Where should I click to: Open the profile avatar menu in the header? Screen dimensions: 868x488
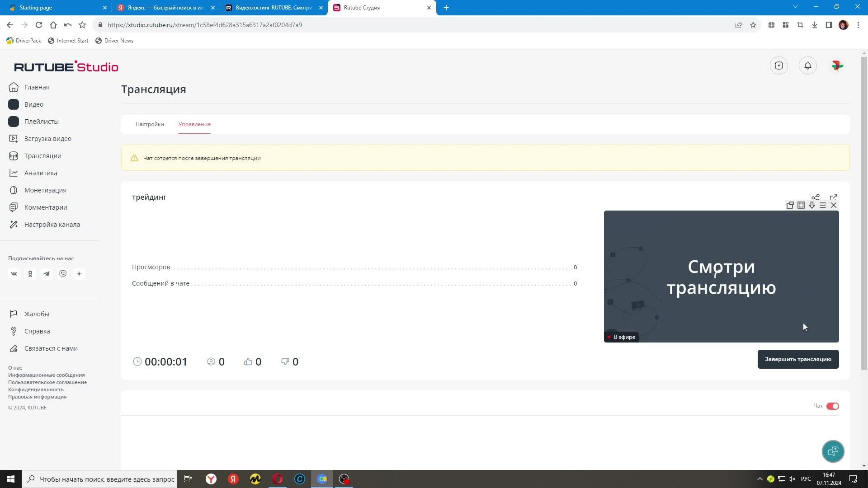coord(837,66)
